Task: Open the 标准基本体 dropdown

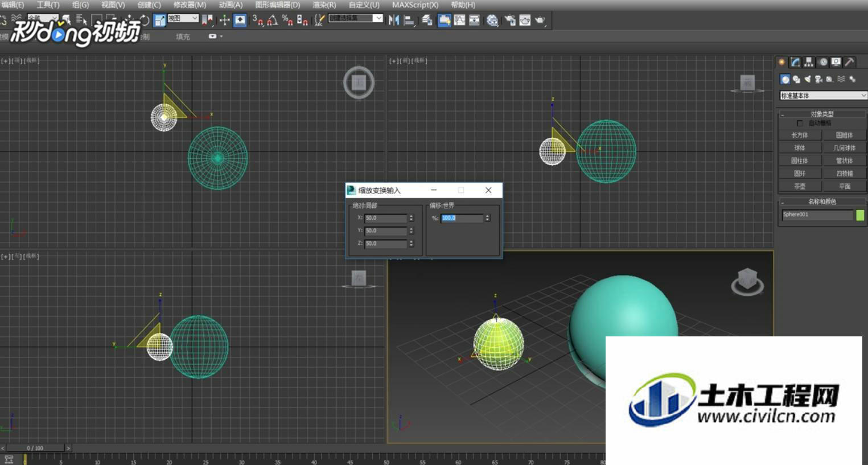Action: click(x=823, y=96)
